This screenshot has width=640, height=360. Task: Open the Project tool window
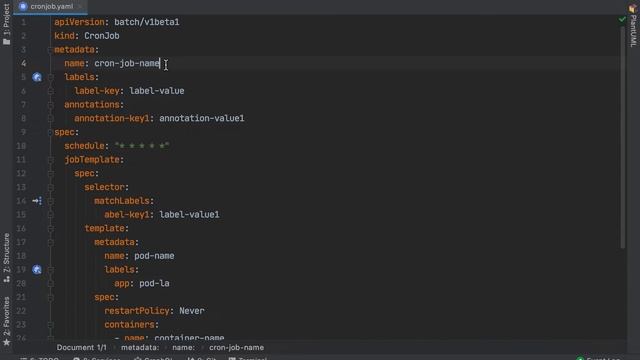coord(6,24)
